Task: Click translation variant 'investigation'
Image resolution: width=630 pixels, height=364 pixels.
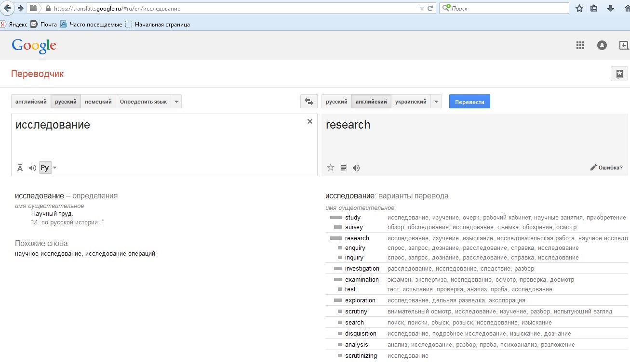Action: (362, 269)
